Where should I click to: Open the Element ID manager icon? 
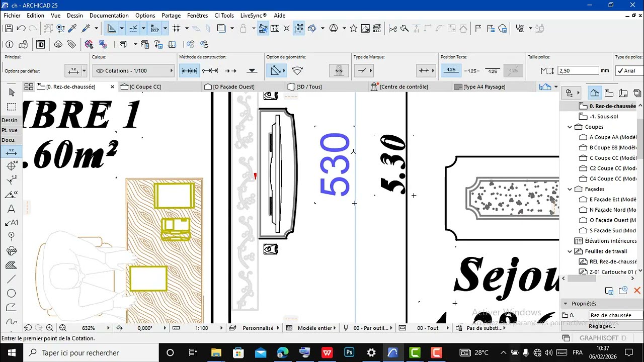pyautogui.click(x=41, y=44)
